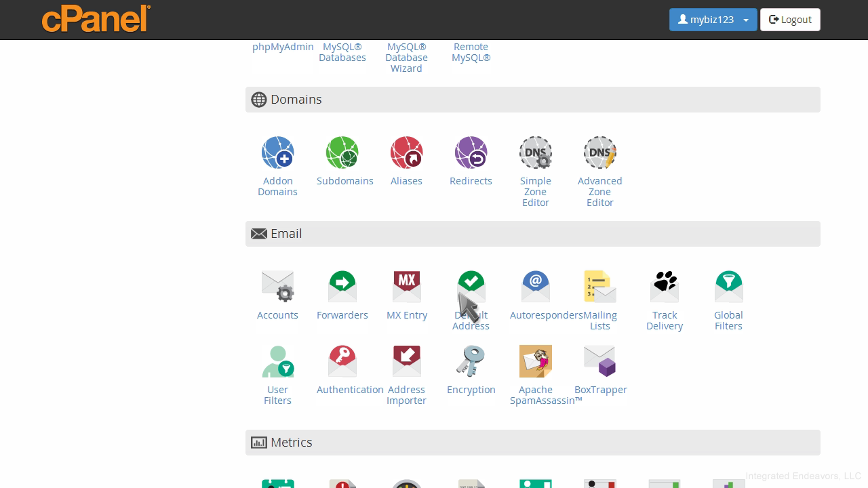Click the Forwarders text label

coord(342,315)
